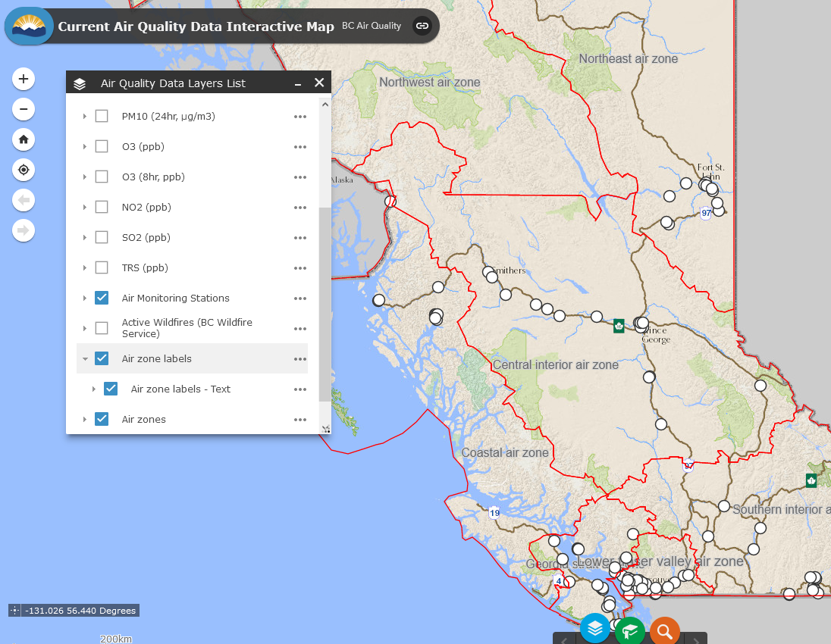The image size is (831, 644).
Task: Activate the Find My Location tool
Action: 24,170
